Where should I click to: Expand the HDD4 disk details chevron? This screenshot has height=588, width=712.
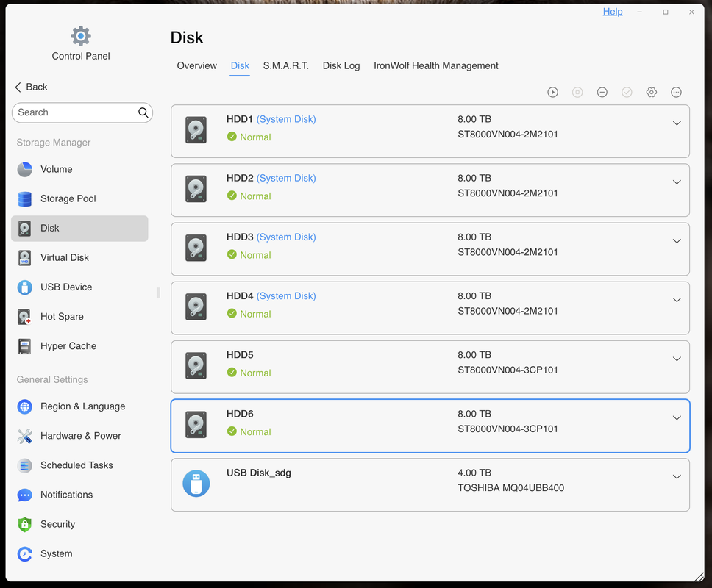coord(677,300)
